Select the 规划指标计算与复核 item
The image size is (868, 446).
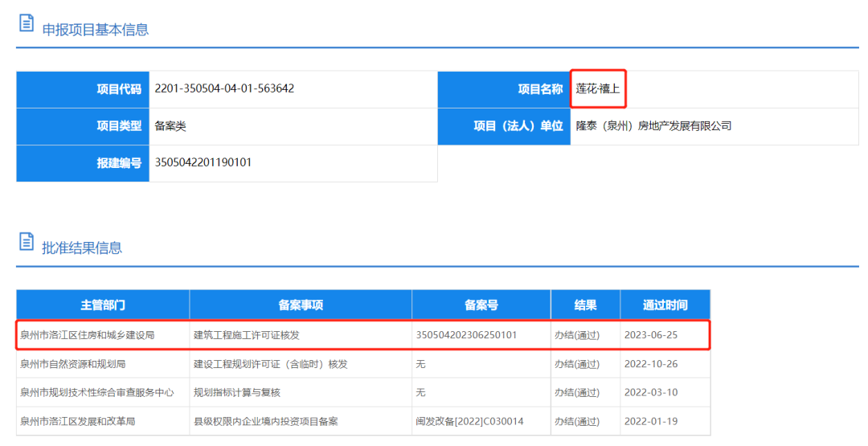tap(237, 393)
